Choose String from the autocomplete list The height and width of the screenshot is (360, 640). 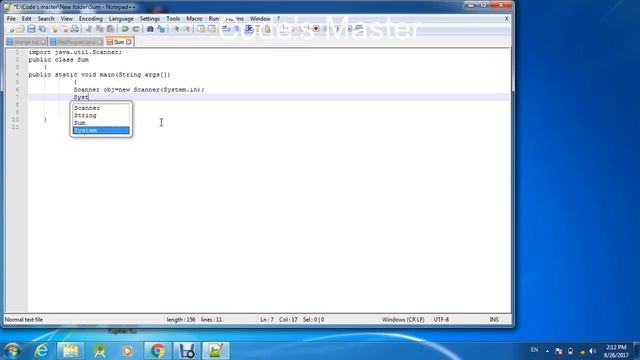tap(101, 116)
